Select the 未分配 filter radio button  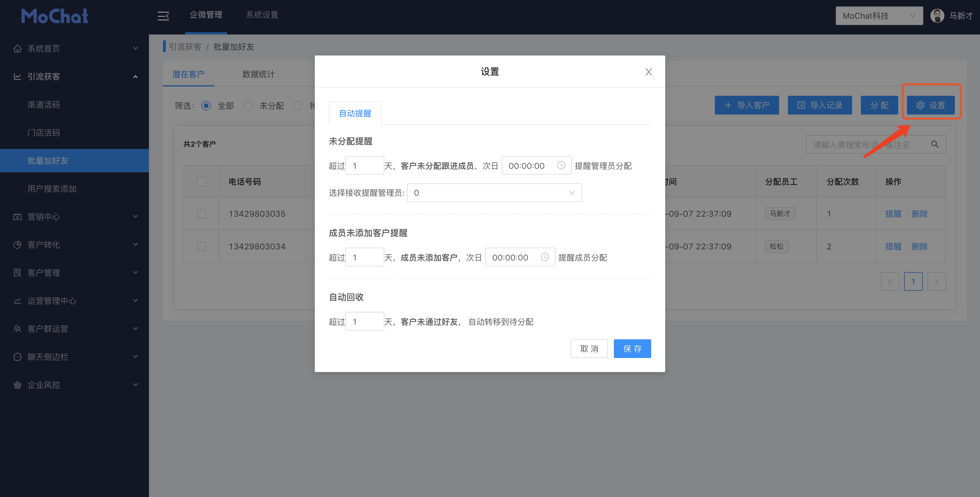(x=248, y=105)
